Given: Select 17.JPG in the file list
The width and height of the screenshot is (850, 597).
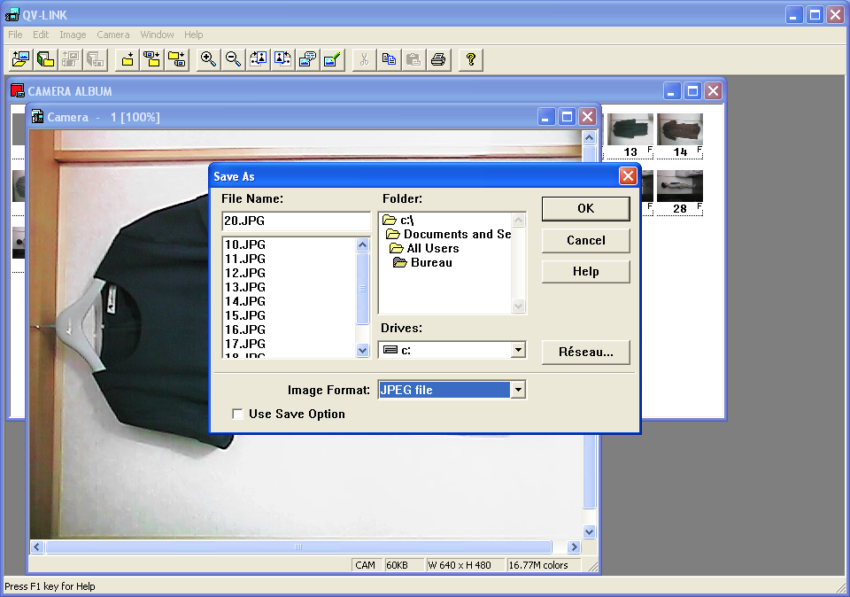Looking at the screenshot, I should 245,343.
